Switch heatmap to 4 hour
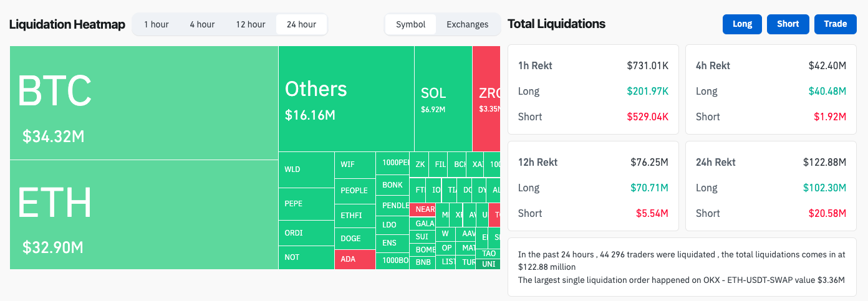Screen dimensions: 868x301 click(202, 24)
